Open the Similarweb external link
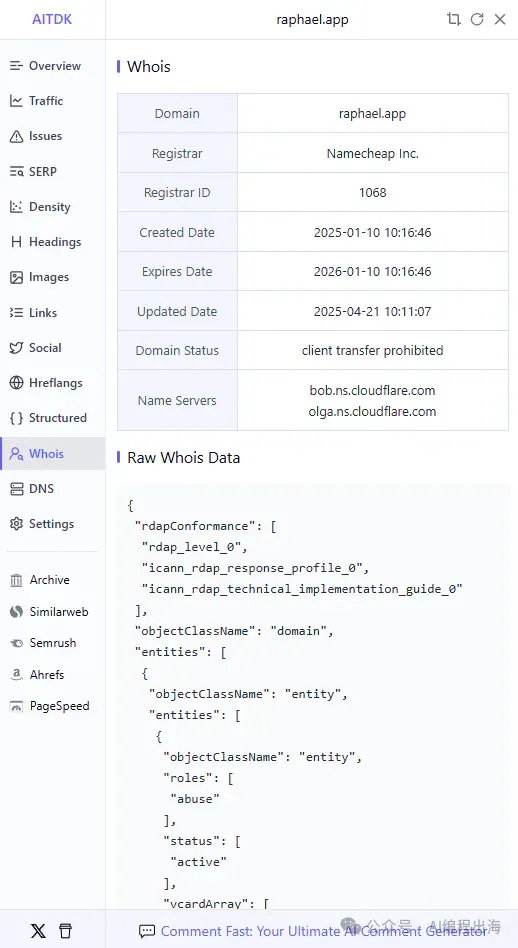518x948 pixels. (x=50, y=611)
